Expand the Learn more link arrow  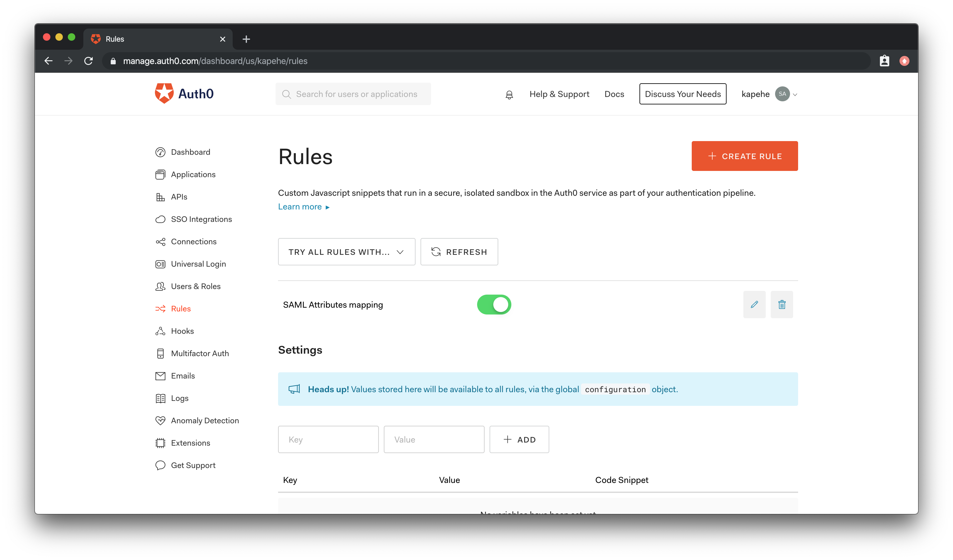click(x=328, y=207)
